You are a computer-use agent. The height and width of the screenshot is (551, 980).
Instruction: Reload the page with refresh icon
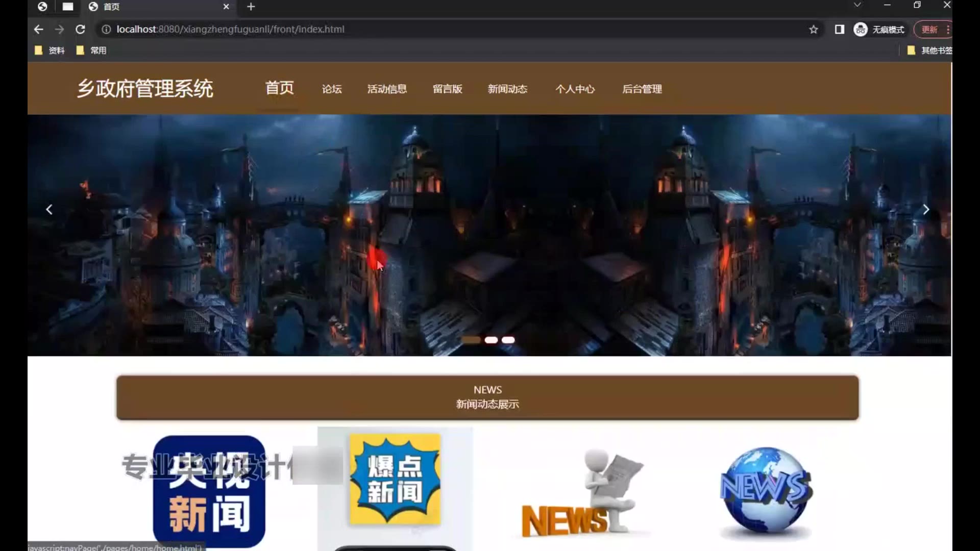click(x=80, y=30)
